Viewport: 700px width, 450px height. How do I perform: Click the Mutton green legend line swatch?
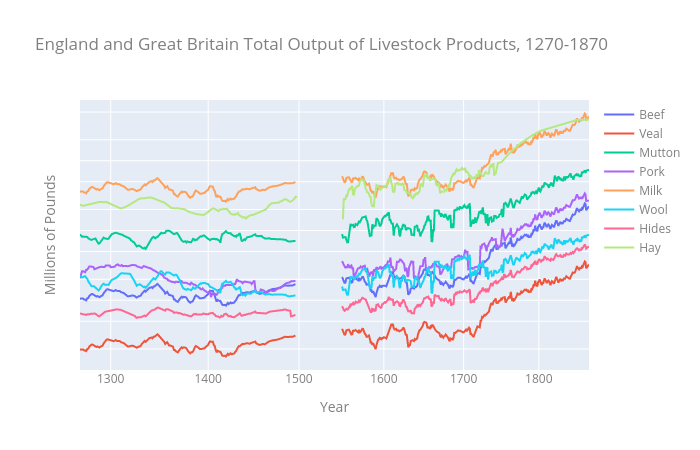pos(619,153)
